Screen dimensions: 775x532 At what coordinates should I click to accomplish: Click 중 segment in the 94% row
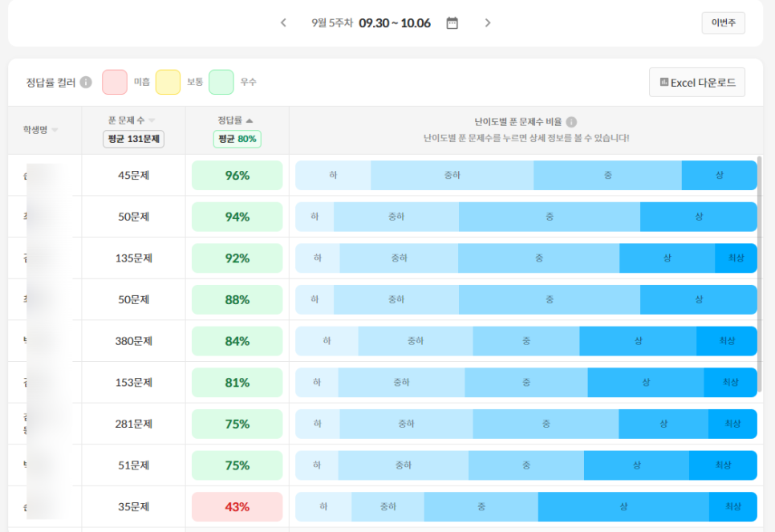click(550, 217)
